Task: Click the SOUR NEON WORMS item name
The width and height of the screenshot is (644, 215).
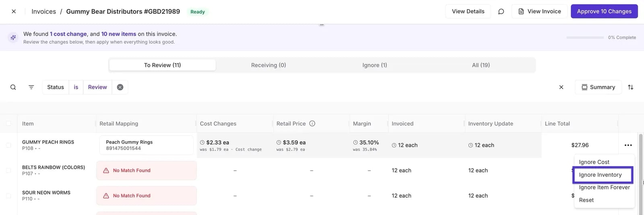Action: coord(46,192)
